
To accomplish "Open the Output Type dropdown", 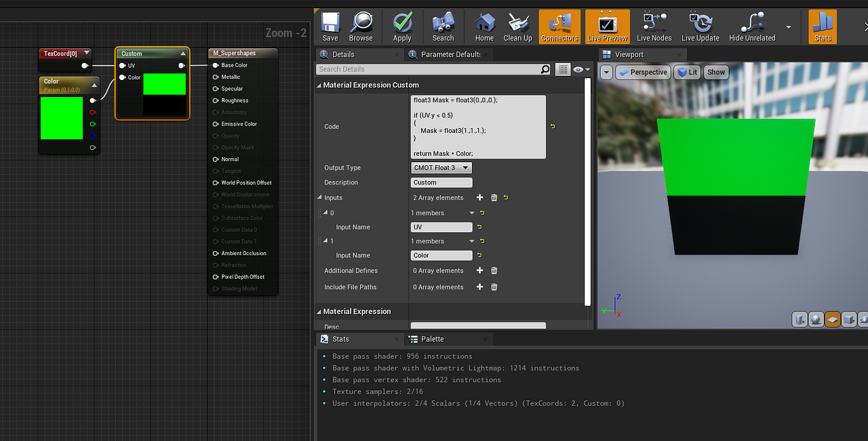I will 441,168.
